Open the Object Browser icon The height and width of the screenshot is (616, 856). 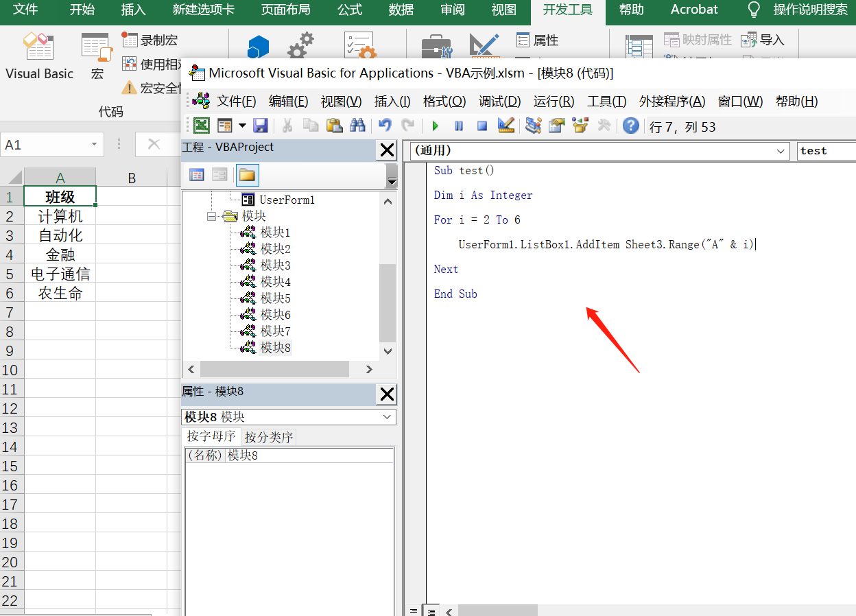click(580, 126)
